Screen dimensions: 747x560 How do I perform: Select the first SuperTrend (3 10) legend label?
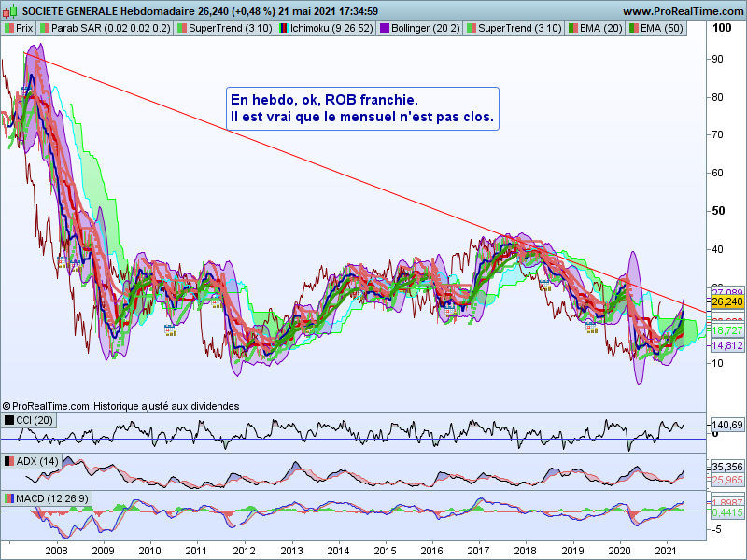[x=231, y=29]
